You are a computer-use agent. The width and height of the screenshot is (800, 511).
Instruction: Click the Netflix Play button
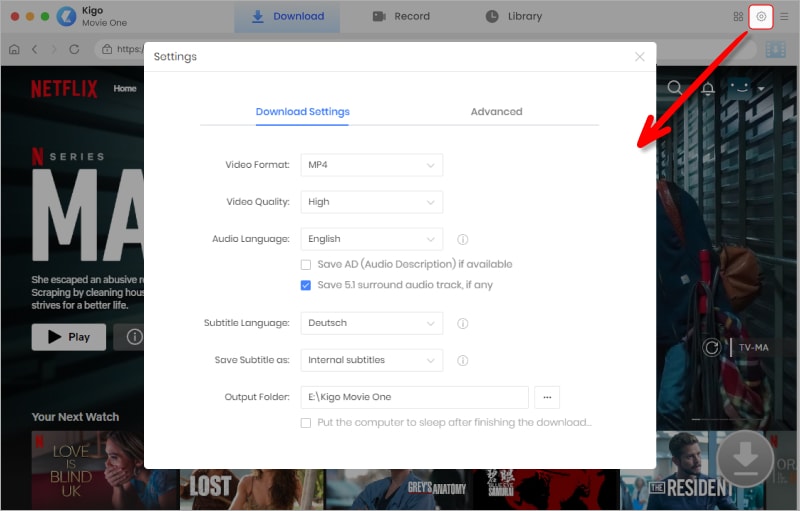(x=69, y=337)
